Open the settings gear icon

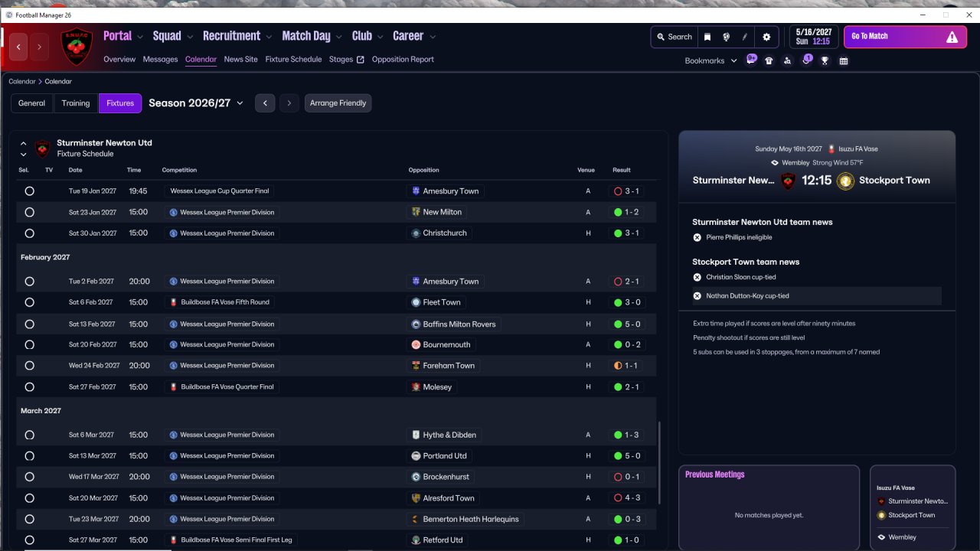click(766, 37)
